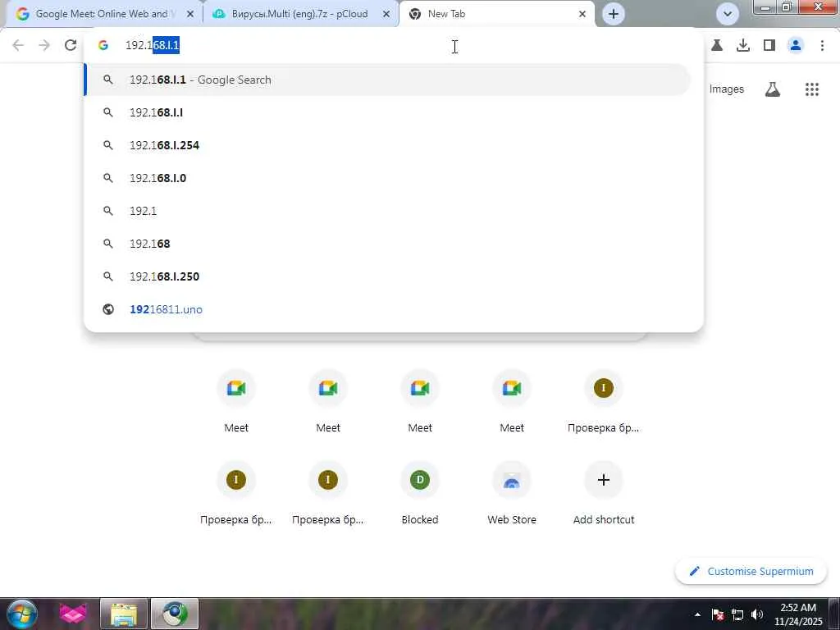Select the New Tab tab
Image resolution: width=840 pixels, height=630 pixels.
click(x=498, y=14)
